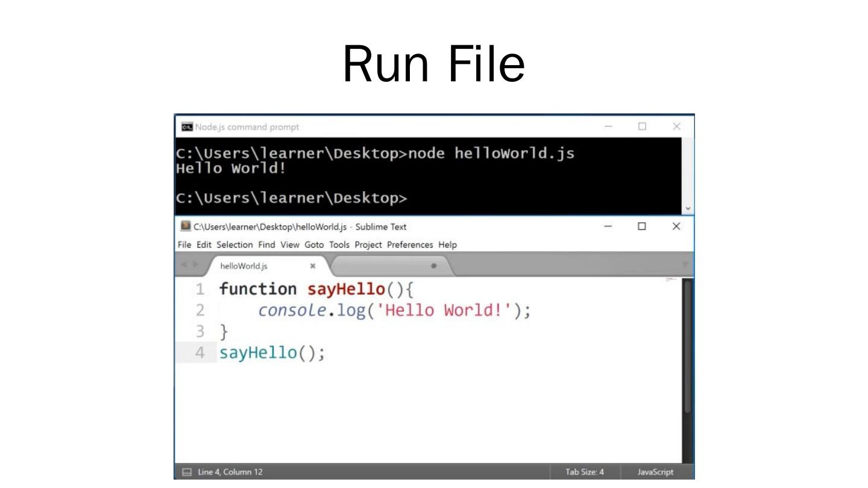This screenshot has width=868, height=488.
Task: Open the Find menu
Action: (x=266, y=245)
